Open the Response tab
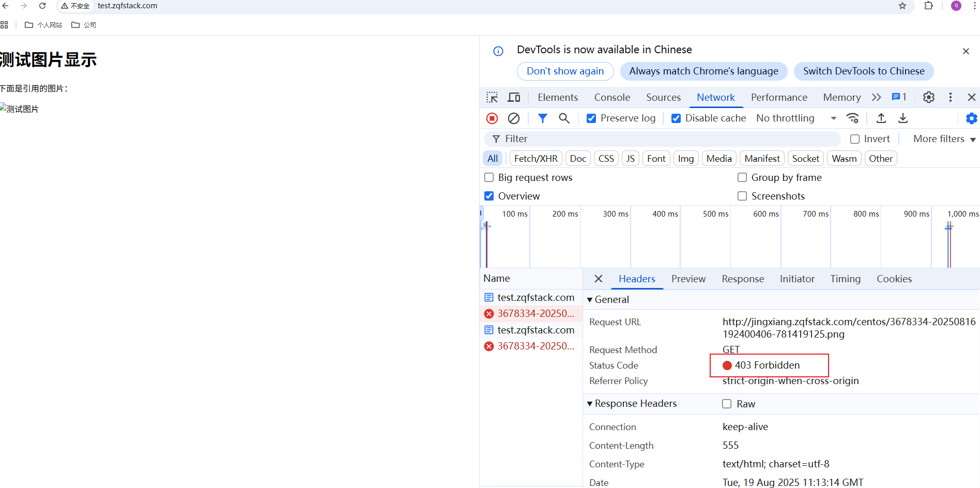 coord(742,279)
